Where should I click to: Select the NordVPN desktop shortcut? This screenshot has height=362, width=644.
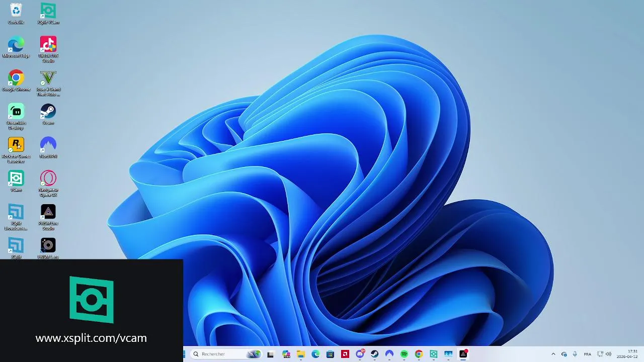click(48, 148)
